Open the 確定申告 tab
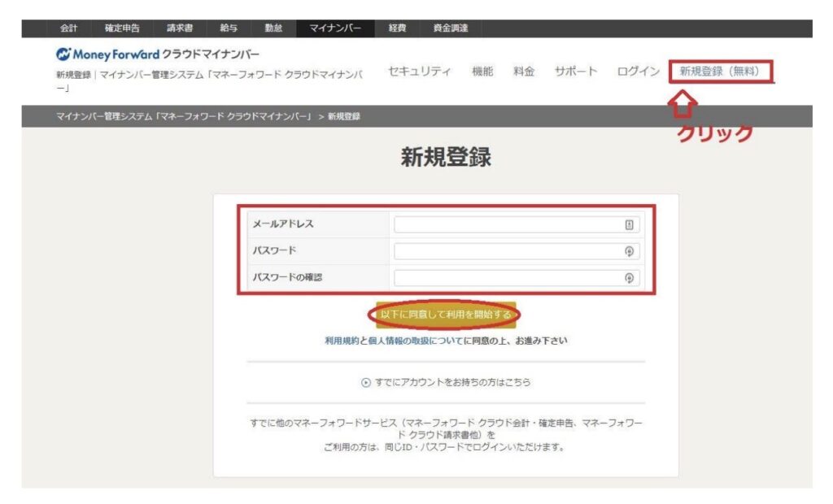Screen dimensions: 833x504 pyautogui.click(x=122, y=28)
